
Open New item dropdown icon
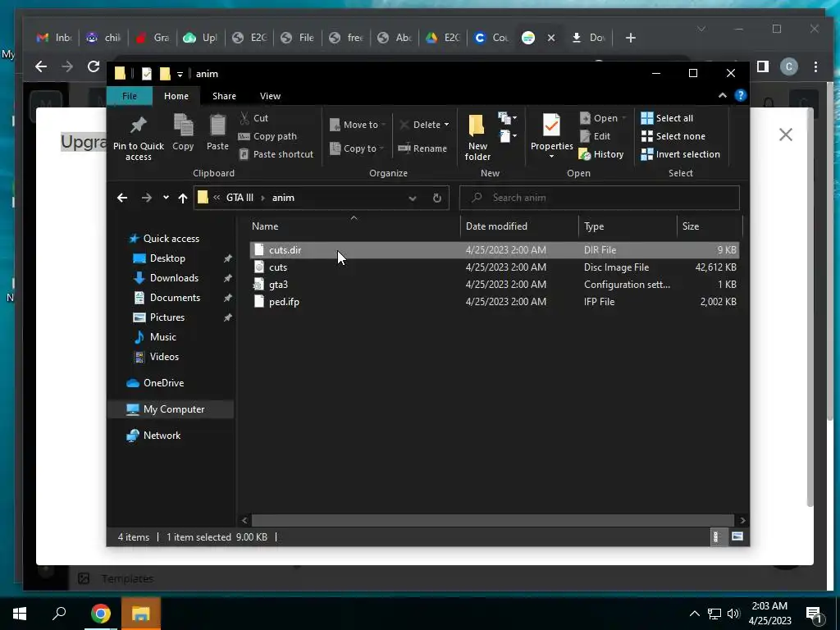(x=507, y=118)
